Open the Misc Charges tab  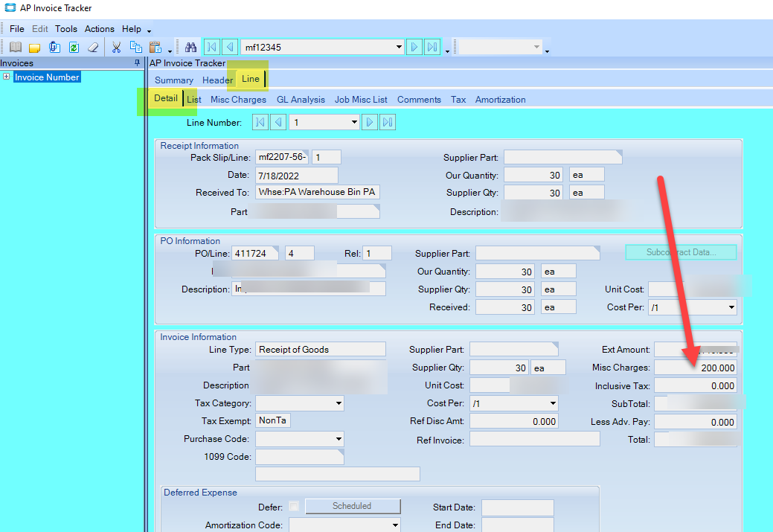pos(238,100)
